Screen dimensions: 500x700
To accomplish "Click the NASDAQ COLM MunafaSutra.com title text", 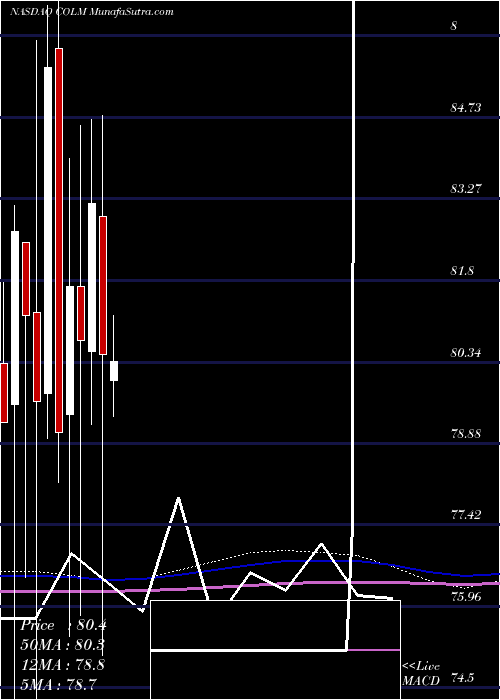I will [91, 12].
